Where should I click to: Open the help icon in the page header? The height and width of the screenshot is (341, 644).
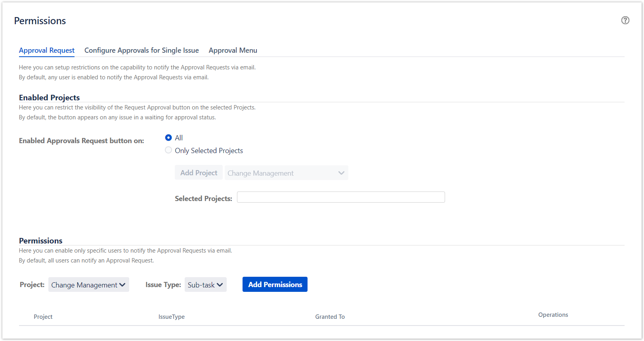[625, 20]
